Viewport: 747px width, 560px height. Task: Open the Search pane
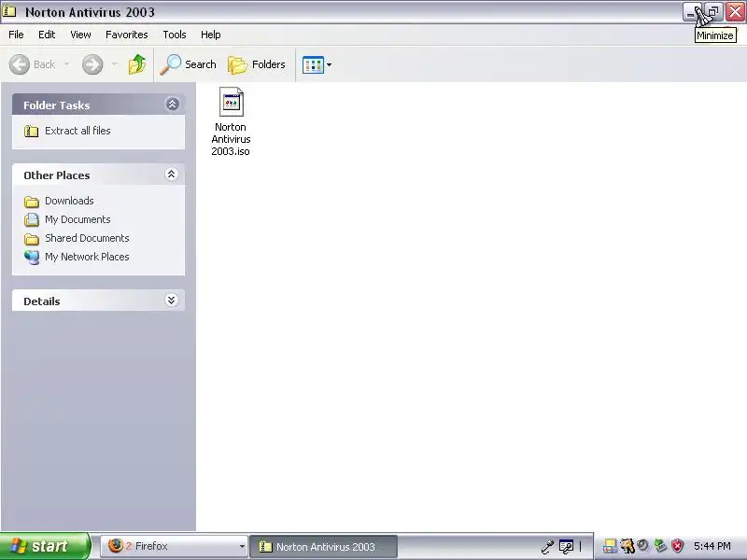tap(189, 64)
